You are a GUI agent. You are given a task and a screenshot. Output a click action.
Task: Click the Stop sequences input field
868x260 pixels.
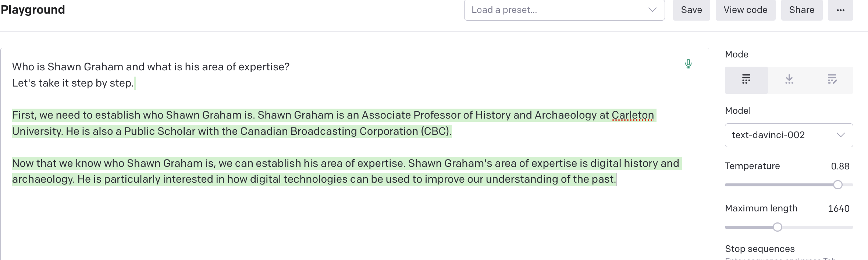coord(789,259)
